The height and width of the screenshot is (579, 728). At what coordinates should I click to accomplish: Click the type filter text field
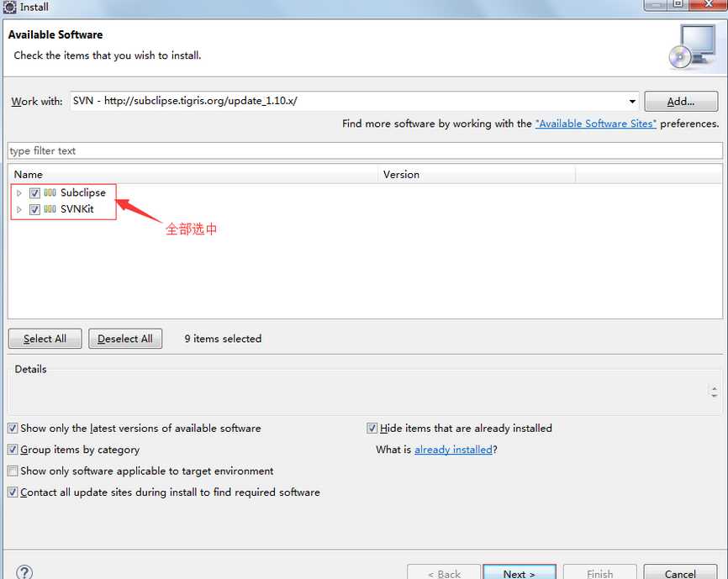point(365,150)
